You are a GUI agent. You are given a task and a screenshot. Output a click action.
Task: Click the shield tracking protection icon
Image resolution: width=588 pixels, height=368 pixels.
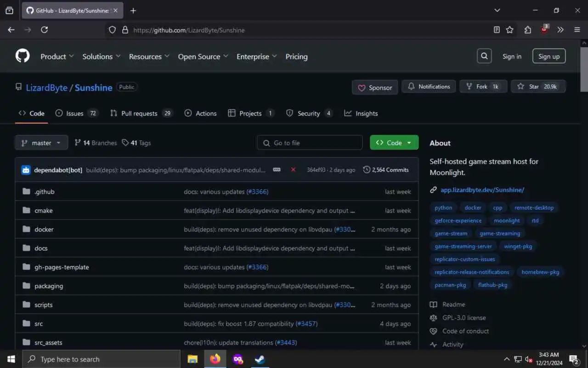(112, 30)
